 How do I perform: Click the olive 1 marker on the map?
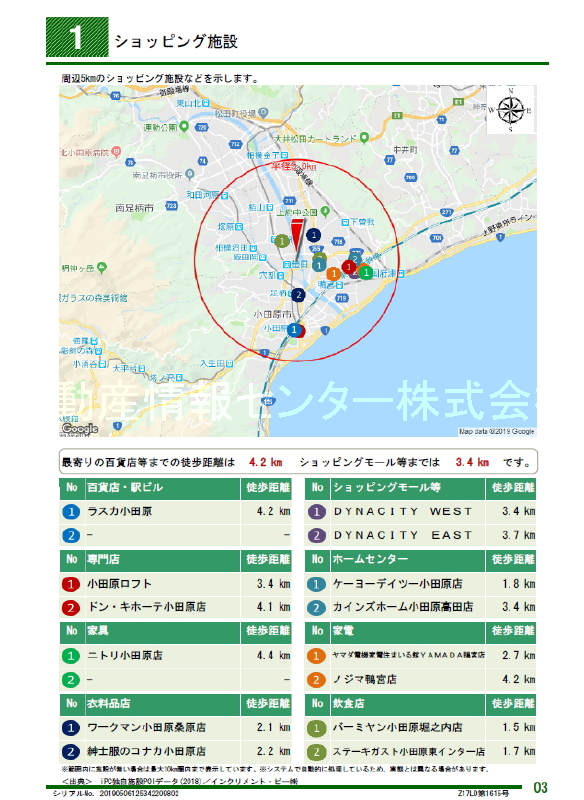pos(282,241)
